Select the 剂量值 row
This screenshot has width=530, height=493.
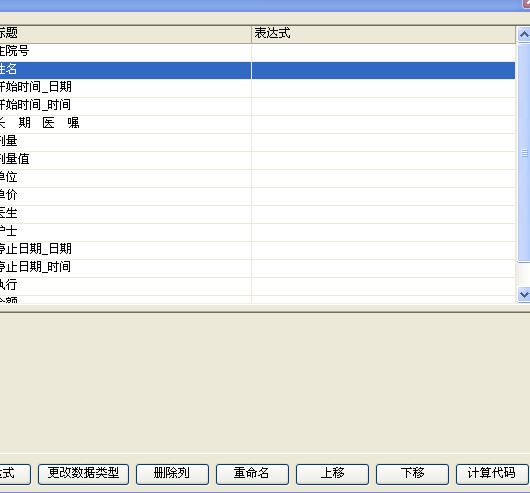click(257, 160)
